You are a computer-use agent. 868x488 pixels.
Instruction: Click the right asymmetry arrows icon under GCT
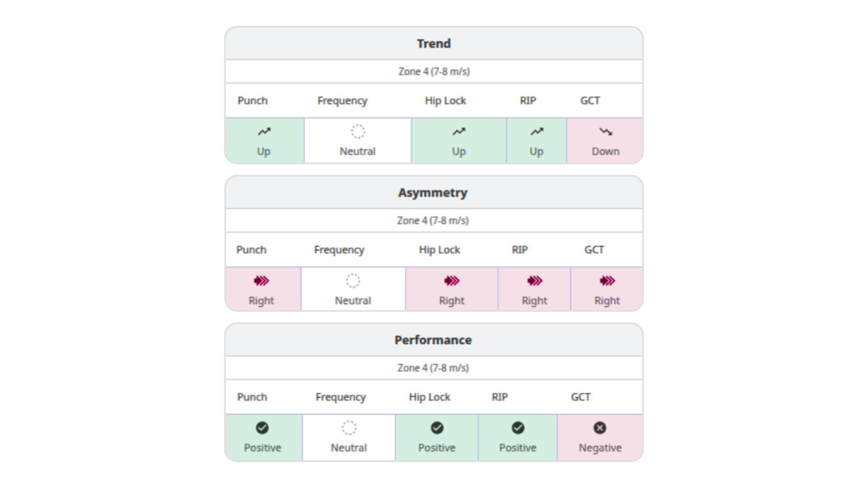click(607, 281)
